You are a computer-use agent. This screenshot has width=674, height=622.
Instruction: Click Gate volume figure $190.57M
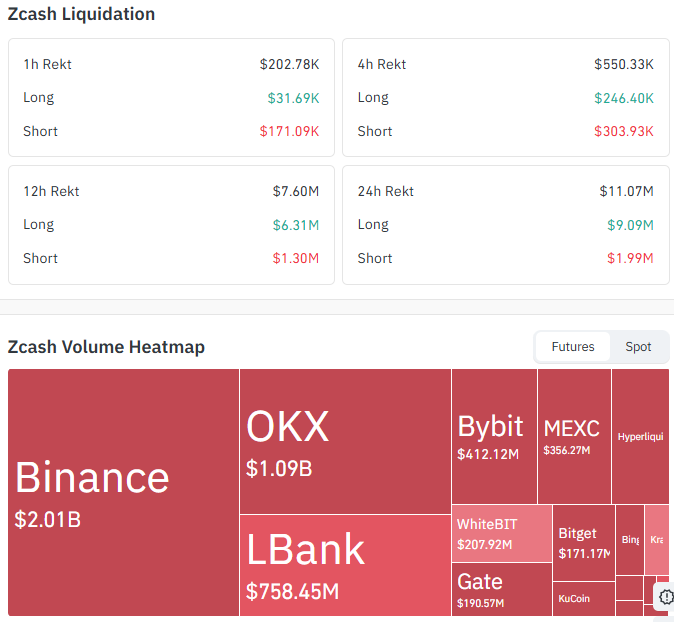tap(480, 603)
